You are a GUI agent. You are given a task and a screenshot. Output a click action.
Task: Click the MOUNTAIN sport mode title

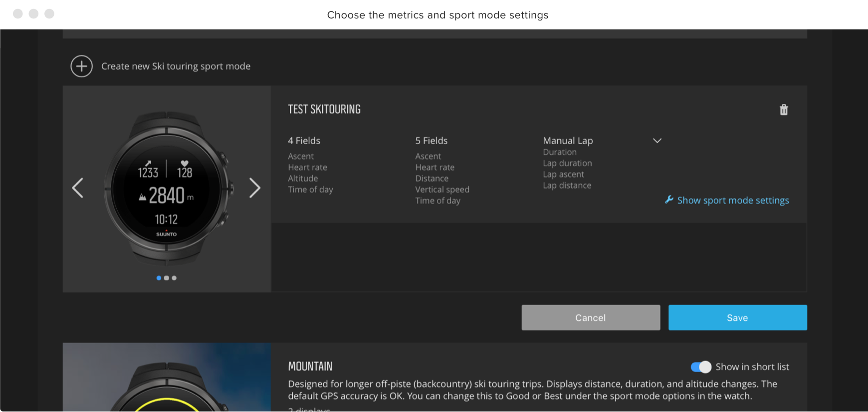pos(310,367)
